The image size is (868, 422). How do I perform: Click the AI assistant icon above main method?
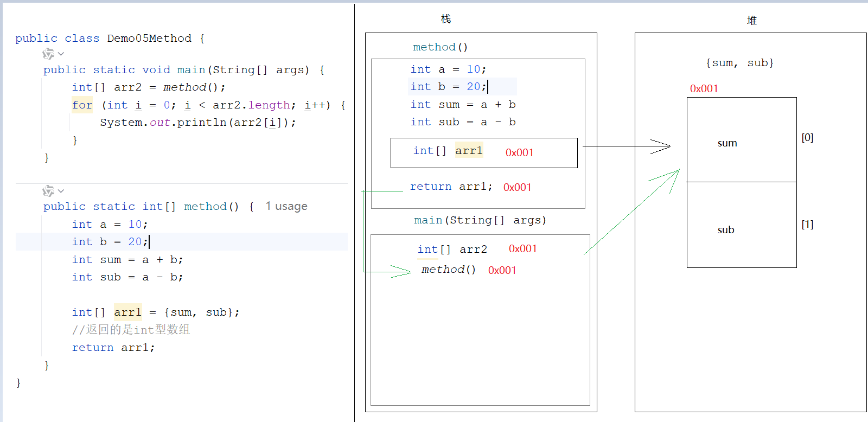coord(48,54)
